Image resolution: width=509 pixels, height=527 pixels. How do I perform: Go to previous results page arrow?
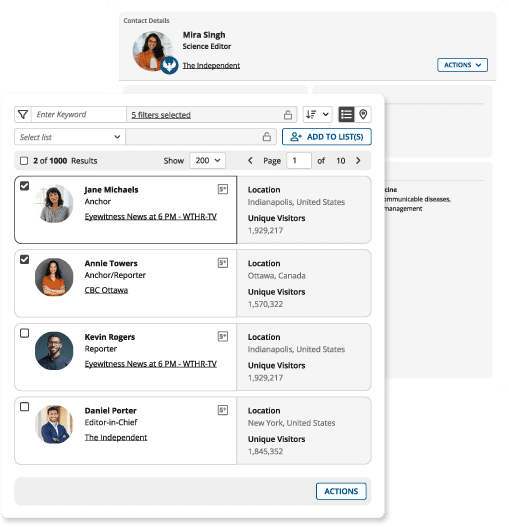250,161
